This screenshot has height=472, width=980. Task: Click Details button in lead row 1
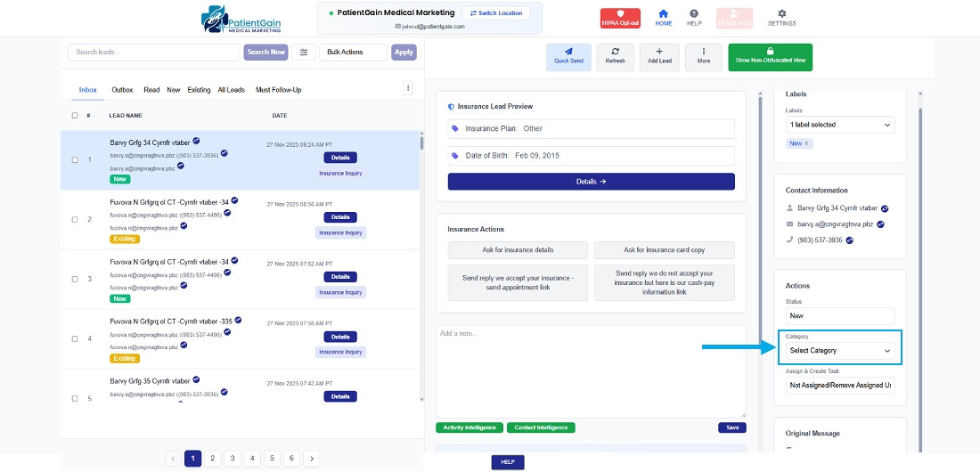coord(340,158)
